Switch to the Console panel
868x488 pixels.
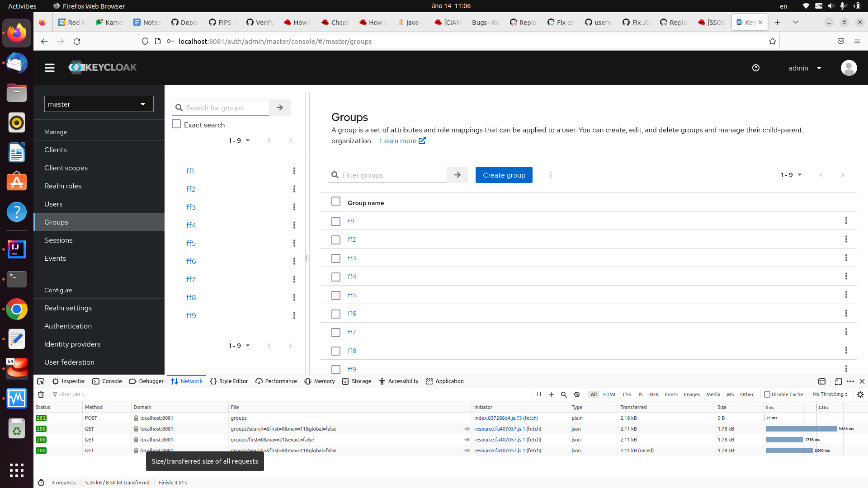pyautogui.click(x=107, y=381)
